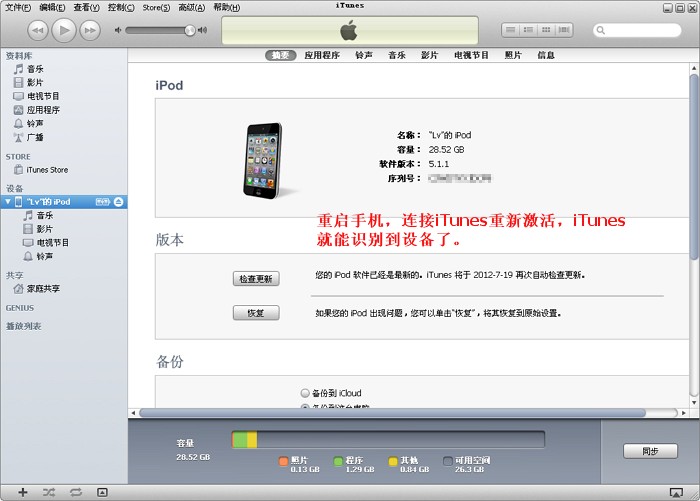Select the "Lv"的 iPod device entry

tap(64, 202)
